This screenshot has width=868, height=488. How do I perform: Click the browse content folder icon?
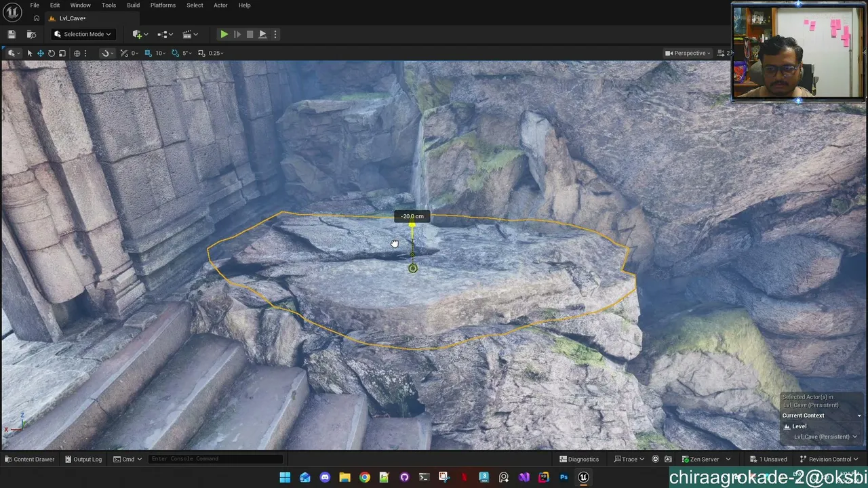(x=31, y=34)
